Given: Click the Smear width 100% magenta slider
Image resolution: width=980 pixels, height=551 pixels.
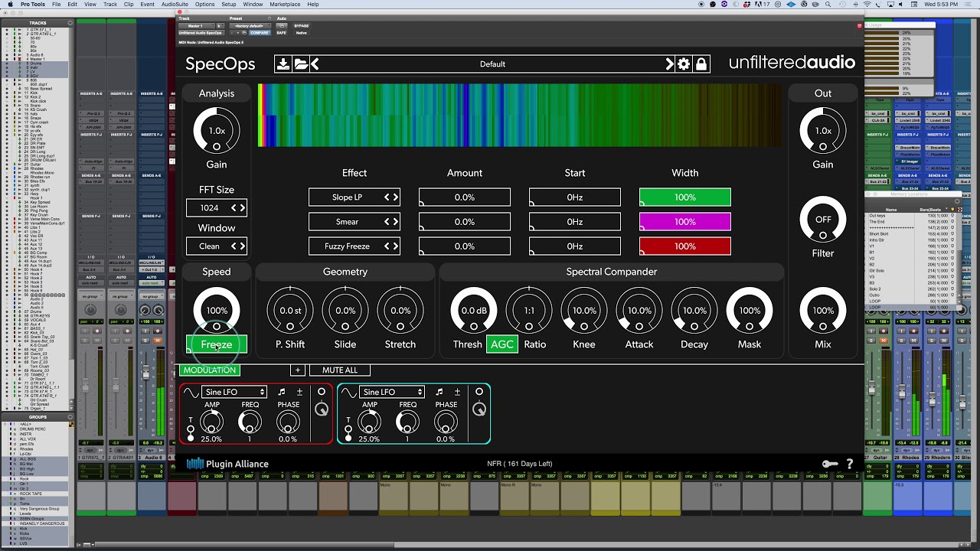Looking at the screenshot, I should tap(685, 222).
